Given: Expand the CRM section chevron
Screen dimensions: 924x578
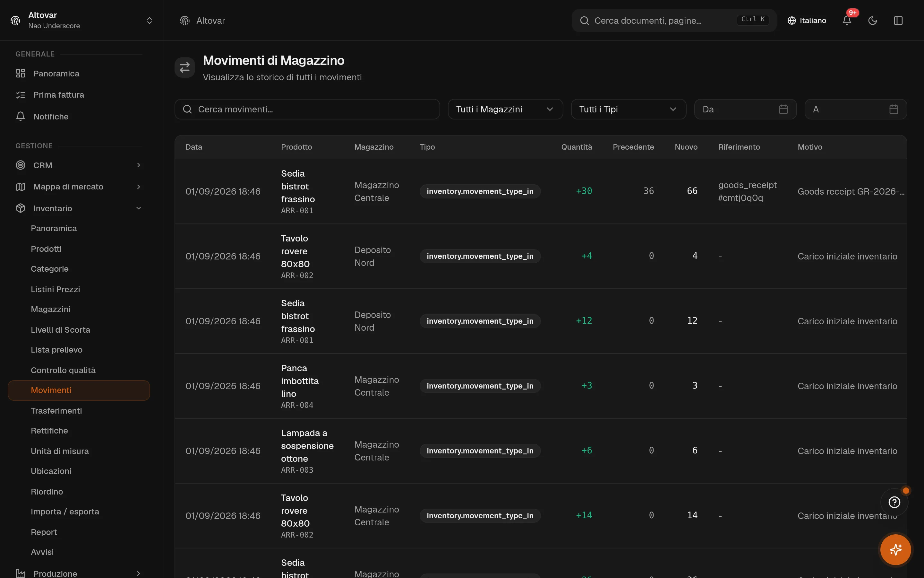Looking at the screenshot, I should tap(139, 165).
